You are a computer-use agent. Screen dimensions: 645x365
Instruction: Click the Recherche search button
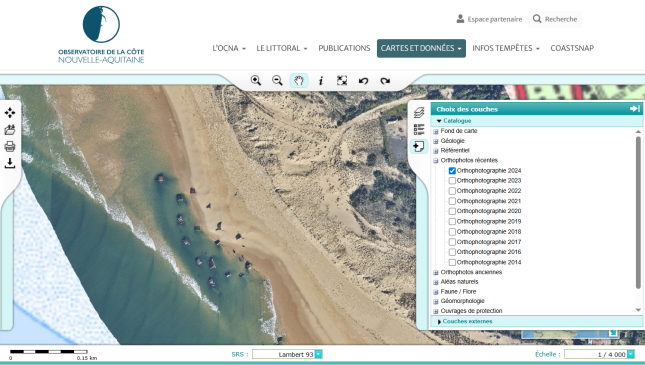click(555, 19)
